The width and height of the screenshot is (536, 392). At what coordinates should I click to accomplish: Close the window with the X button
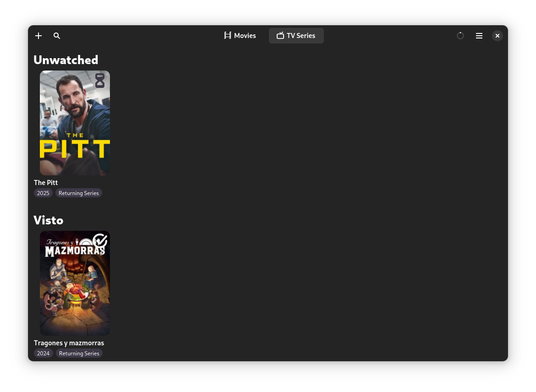tap(498, 36)
